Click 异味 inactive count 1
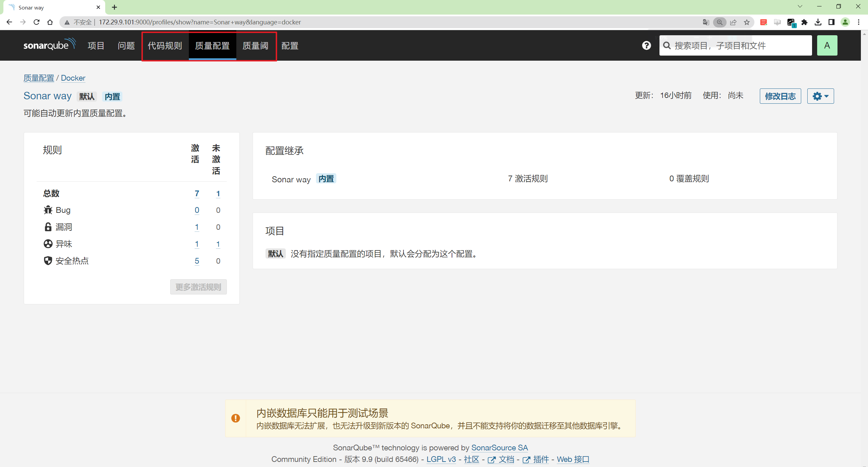Screen dimensions: 868x467 [218, 244]
